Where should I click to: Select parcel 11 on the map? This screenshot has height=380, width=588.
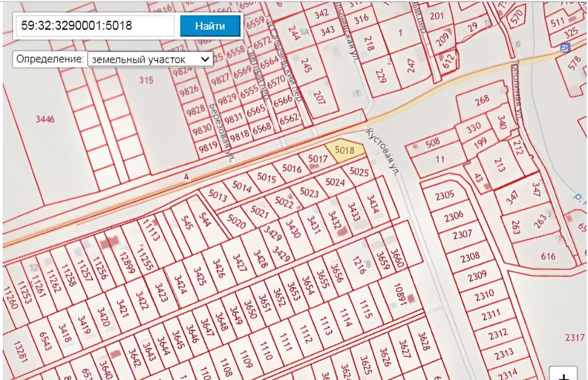coord(440,159)
